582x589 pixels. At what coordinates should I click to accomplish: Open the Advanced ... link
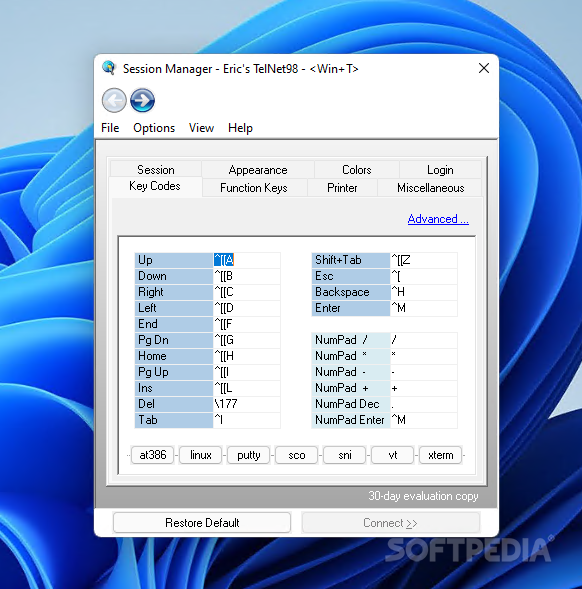(438, 219)
